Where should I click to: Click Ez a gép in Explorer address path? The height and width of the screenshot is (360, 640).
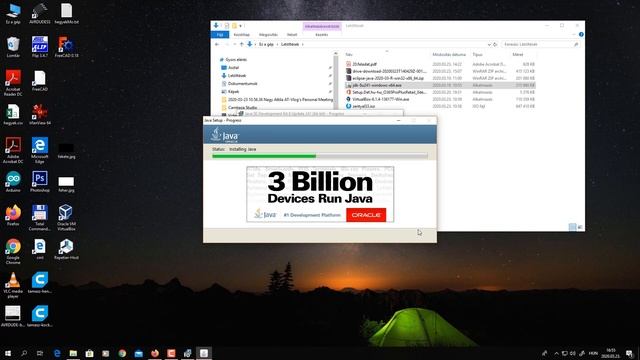pos(266,44)
